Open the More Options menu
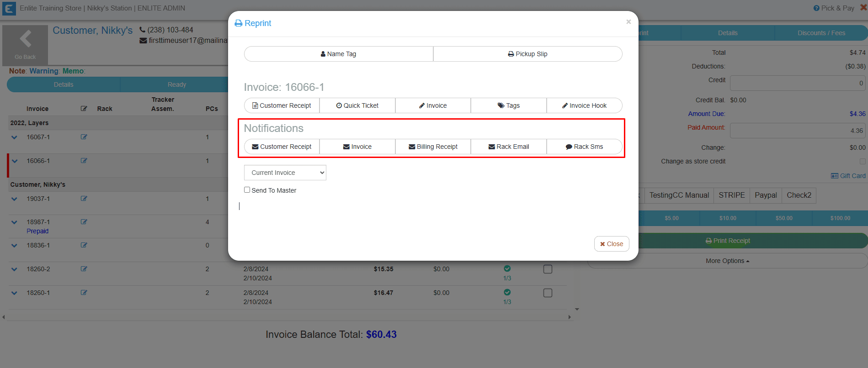Image resolution: width=868 pixels, height=368 pixels. [x=727, y=261]
